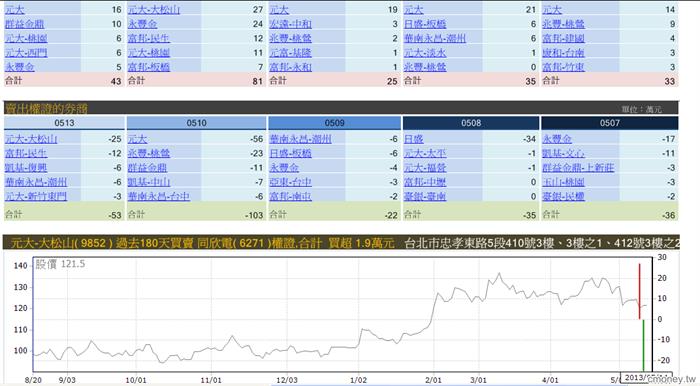The image size is (700, 386).
Task: Select the 0513 date column header
Action: (64, 123)
